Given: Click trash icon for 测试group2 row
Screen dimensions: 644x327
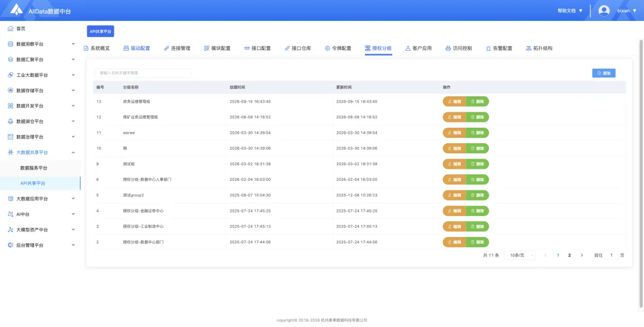Looking at the screenshot, I should (473, 195).
